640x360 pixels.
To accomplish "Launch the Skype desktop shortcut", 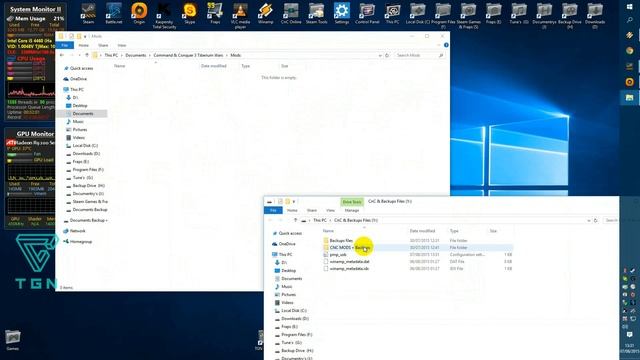I will click(x=190, y=13).
